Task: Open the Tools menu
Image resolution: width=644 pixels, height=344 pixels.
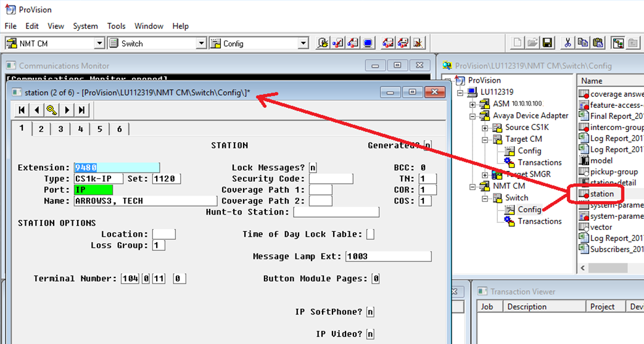Action: click(x=116, y=26)
